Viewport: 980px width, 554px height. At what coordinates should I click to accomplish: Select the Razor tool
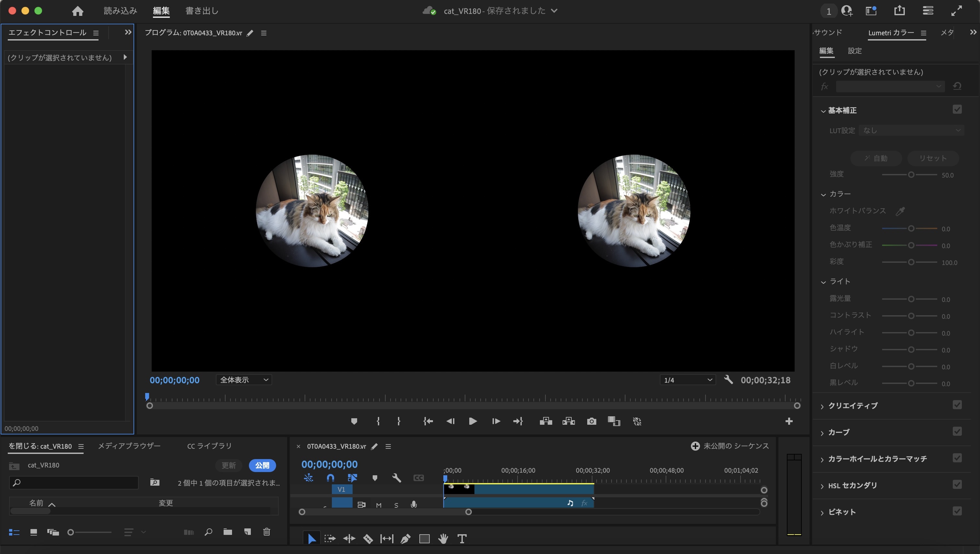(x=367, y=539)
